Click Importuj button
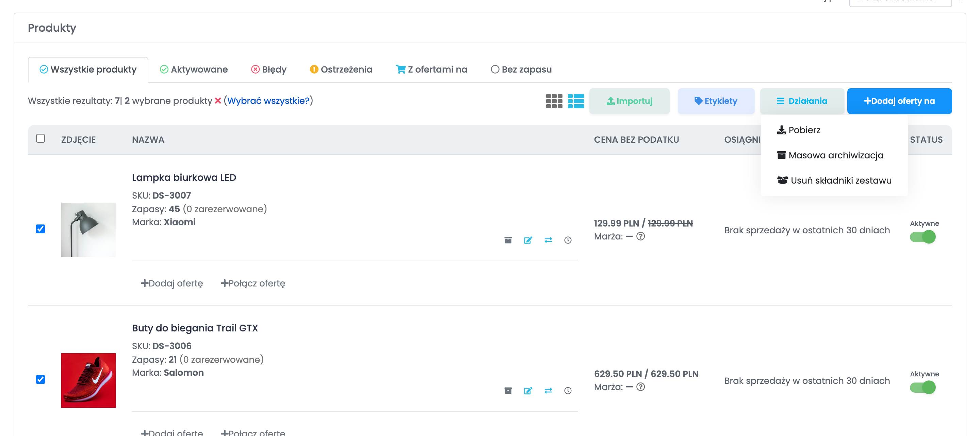Screen dimensions: 980x436 coord(629,101)
